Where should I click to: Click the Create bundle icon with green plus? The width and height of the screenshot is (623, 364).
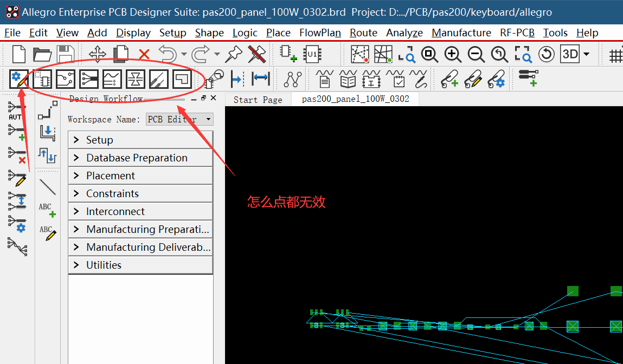[x=17, y=133]
